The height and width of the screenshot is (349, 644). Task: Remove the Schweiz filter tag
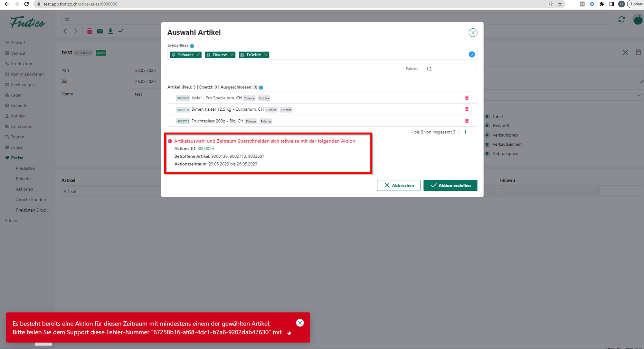coord(198,55)
